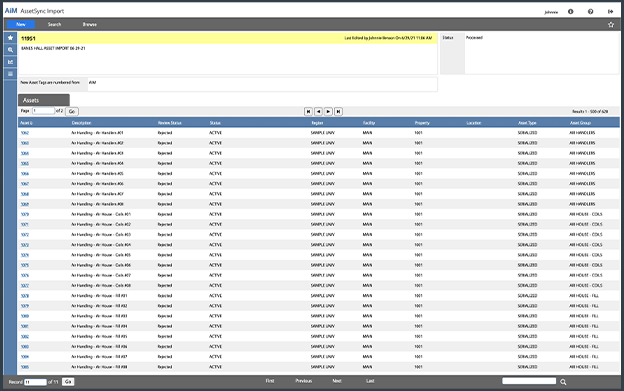The height and width of the screenshot is (391, 624).
Task: Click Go next to the Record field
Action: click(68, 382)
